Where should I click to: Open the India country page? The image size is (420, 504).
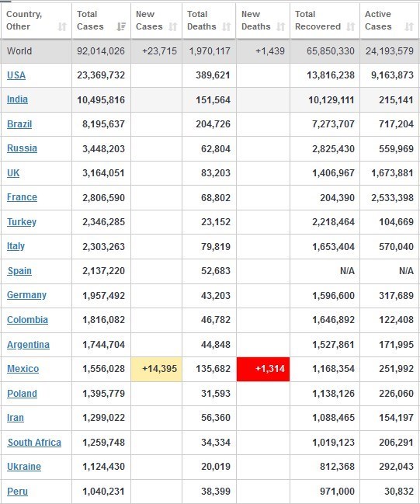pyautogui.click(x=17, y=99)
